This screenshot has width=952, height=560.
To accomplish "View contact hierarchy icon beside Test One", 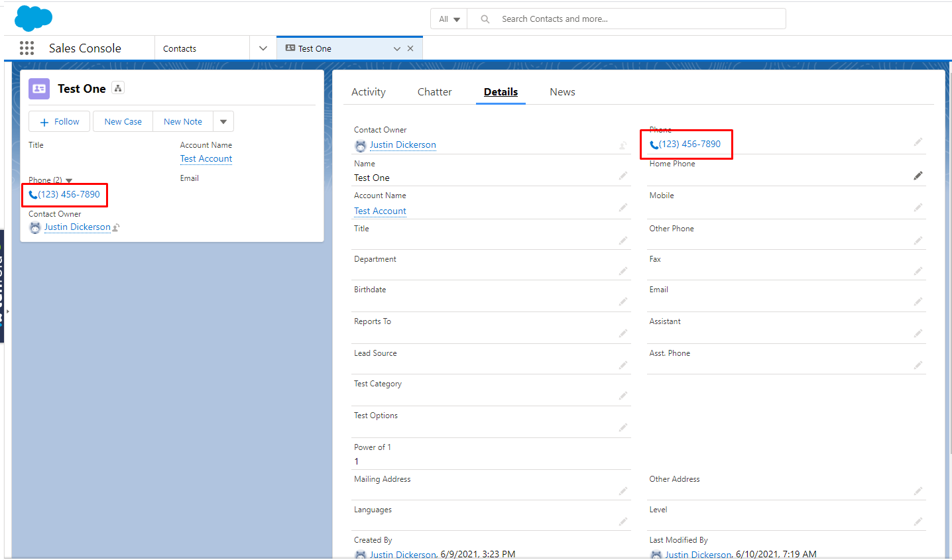I will click(x=118, y=88).
